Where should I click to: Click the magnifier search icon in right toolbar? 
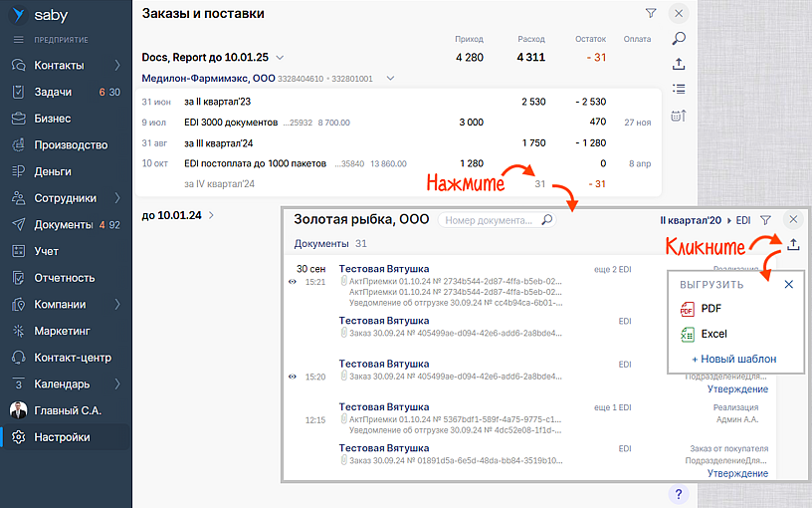679,39
